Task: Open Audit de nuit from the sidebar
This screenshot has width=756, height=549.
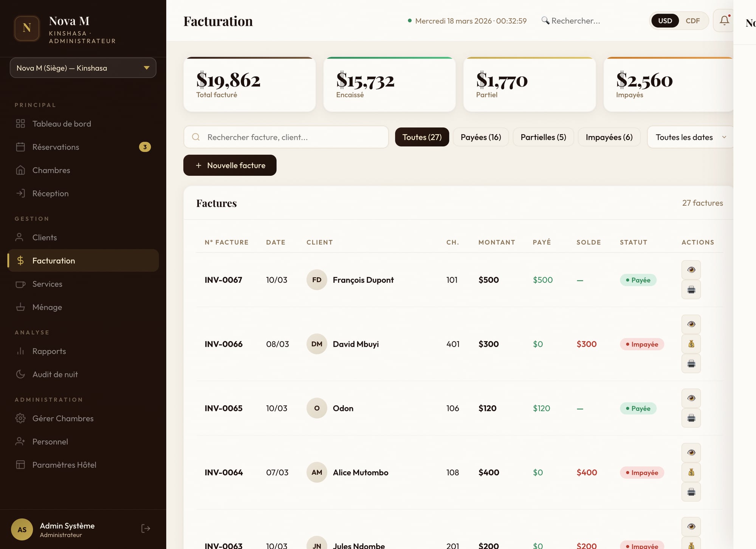Action: [x=55, y=374]
